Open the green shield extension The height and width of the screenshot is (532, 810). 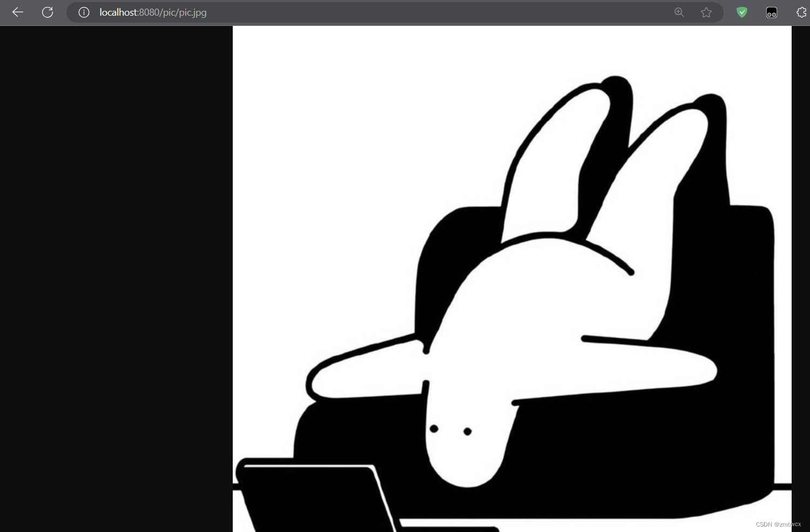(742, 12)
